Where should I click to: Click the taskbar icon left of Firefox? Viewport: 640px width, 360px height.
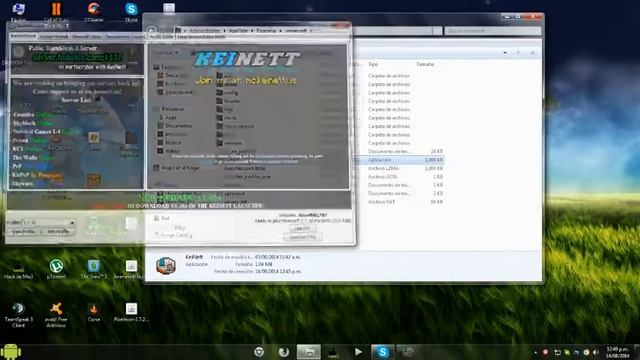coord(259,352)
